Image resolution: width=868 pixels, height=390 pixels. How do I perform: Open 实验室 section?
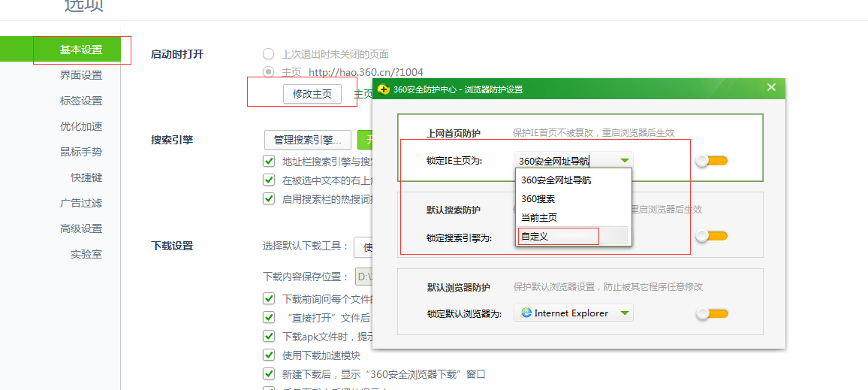pyautogui.click(x=86, y=254)
